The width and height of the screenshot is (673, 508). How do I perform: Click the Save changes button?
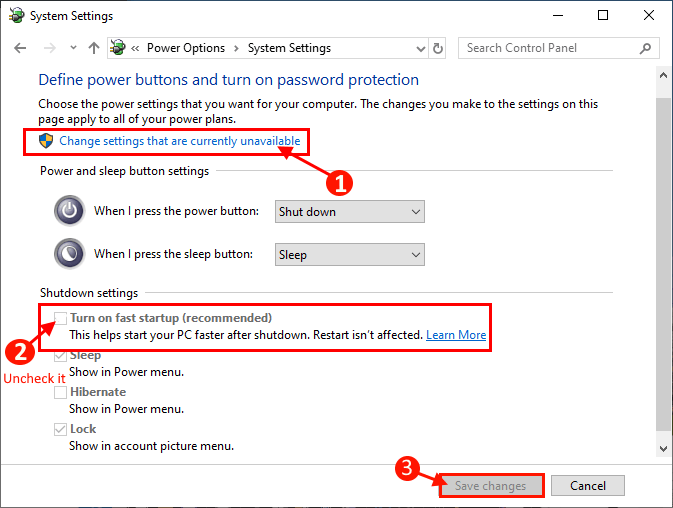click(x=491, y=486)
